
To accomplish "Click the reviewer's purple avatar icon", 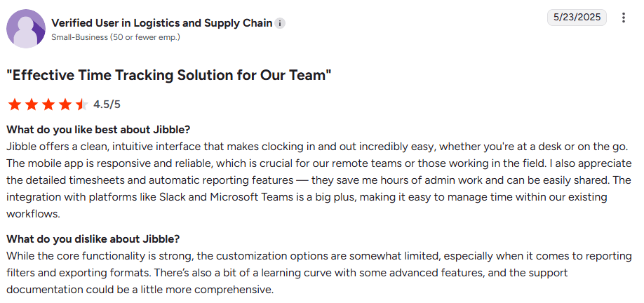I will point(26,29).
